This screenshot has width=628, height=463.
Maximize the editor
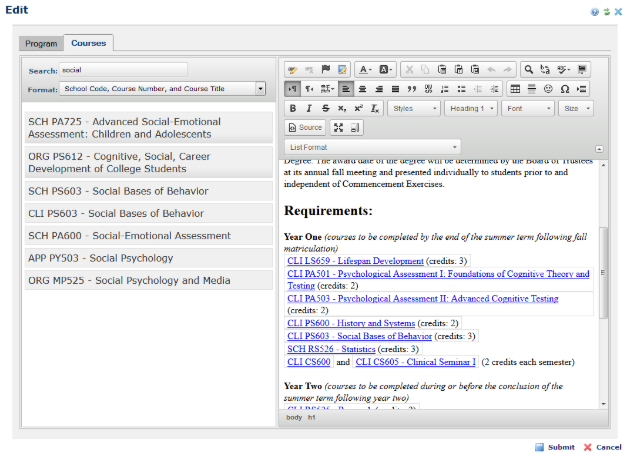pos(338,127)
